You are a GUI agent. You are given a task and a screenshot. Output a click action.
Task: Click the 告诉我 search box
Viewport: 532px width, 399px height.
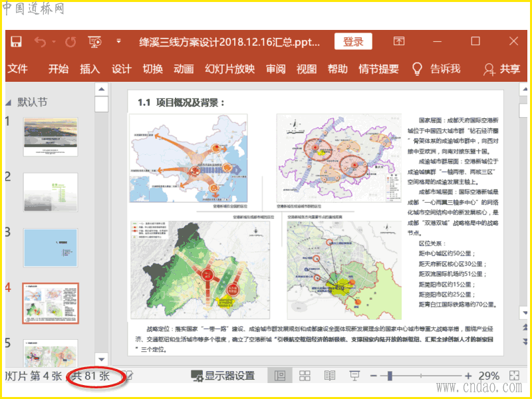click(445, 69)
